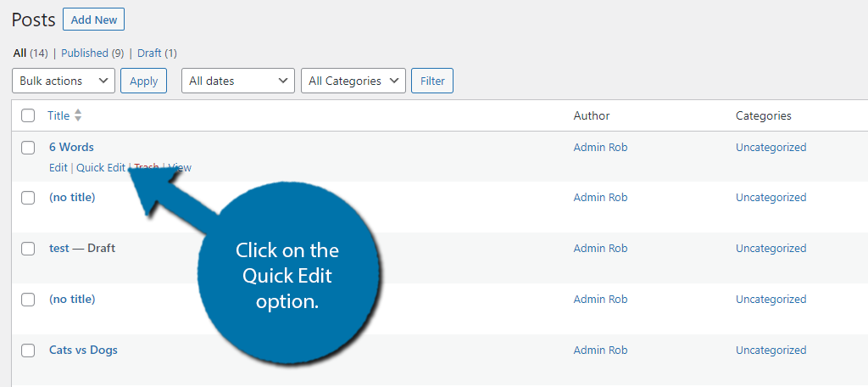Show only Published posts

pos(84,53)
